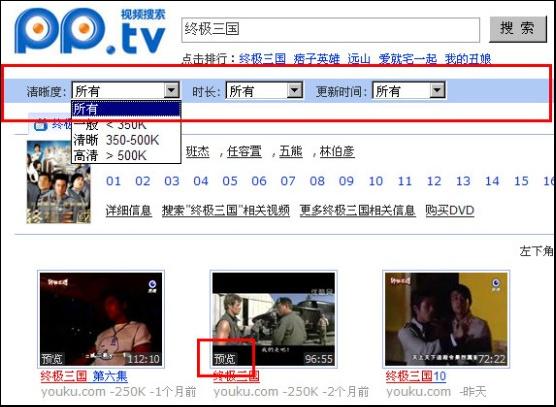Image resolution: width=556 pixels, height=407 pixels.
Task: Open the 终极三国10 video thumbnail
Action: click(446, 319)
